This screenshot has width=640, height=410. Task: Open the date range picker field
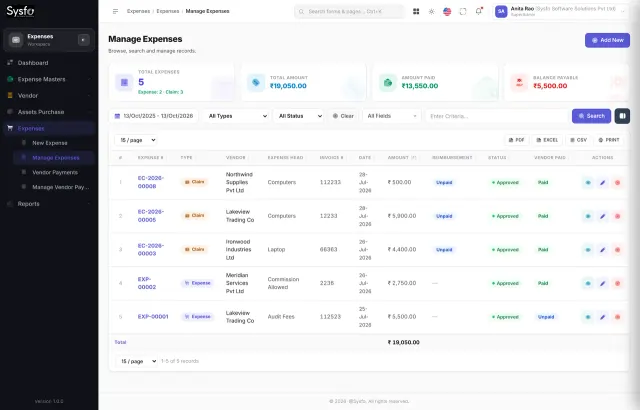point(153,116)
